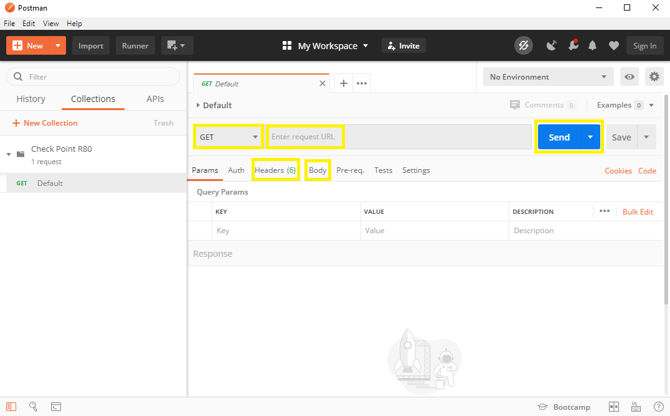670x416 pixels.
Task: Open the Send button dropdown arrow
Action: pyautogui.click(x=590, y=137)
